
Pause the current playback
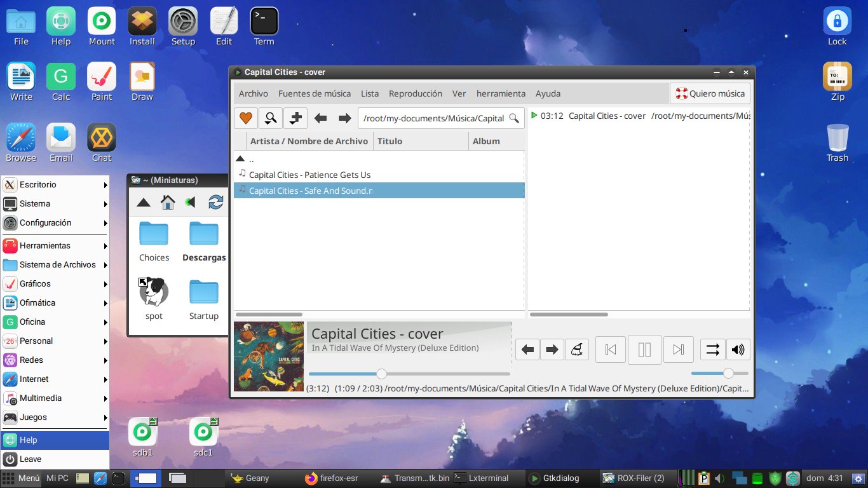tap(644, 349)
